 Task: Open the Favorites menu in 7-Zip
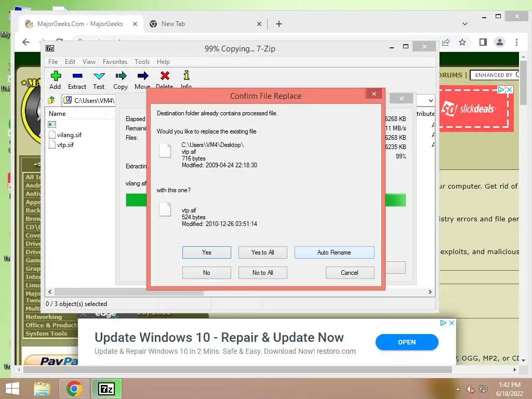[x=115, y=62]
